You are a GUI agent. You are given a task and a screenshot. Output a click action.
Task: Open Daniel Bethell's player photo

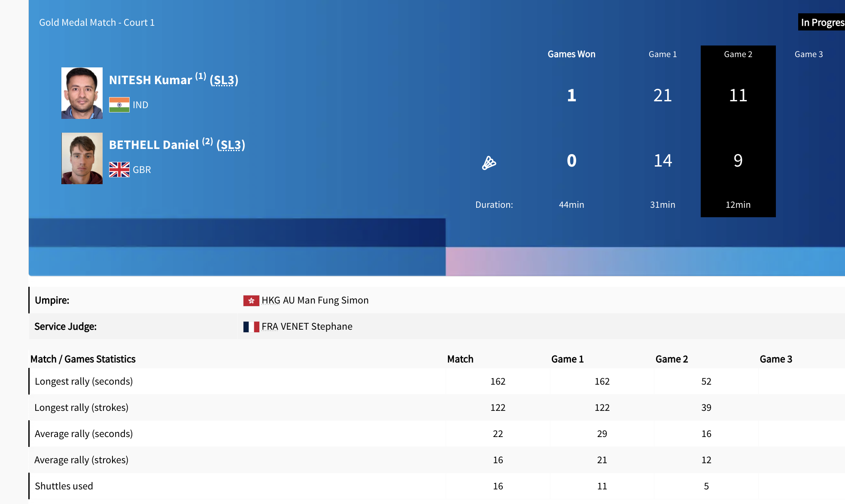82,158
